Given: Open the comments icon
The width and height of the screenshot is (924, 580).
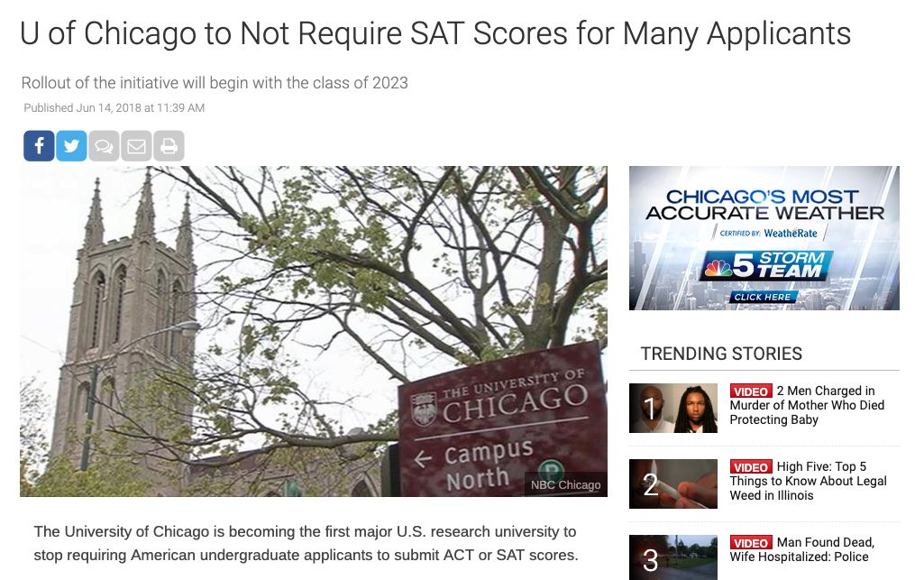Looking at the screenshot, I should pos(104,145).
